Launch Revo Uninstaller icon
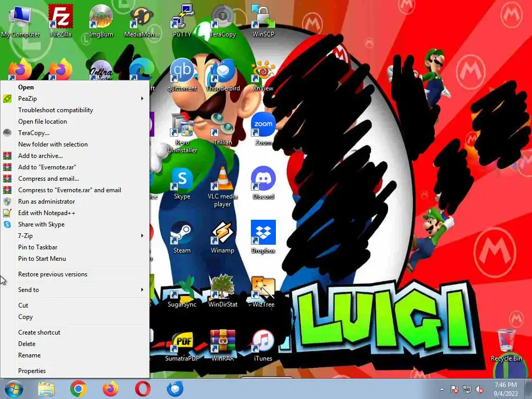Viewport: 532px width, 399px height. coord(182,132)
